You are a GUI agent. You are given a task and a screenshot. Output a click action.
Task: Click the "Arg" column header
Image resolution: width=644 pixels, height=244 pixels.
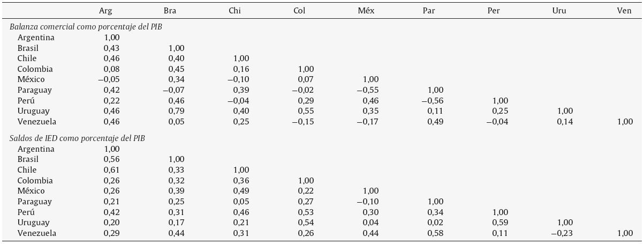(105, 11)
